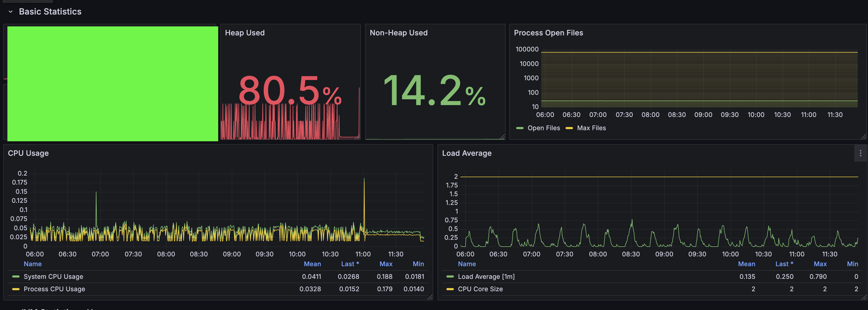
Task: Click the Process Open Files panel title
Action: coord(548,33)
